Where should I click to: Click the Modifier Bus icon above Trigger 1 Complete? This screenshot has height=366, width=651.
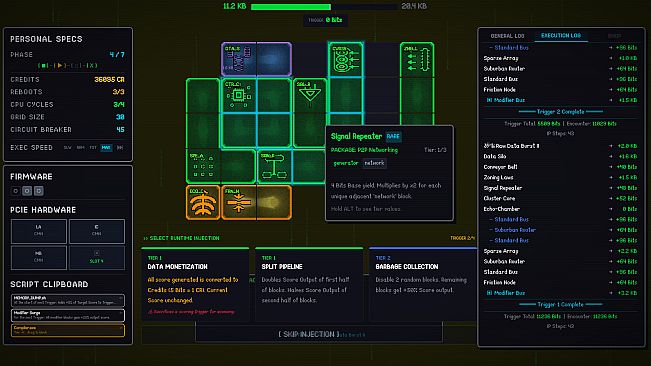click(x=489, y=293)
